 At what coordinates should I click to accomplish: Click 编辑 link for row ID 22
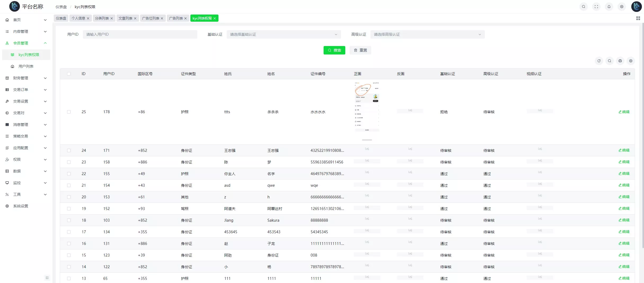tap(624, 174)
